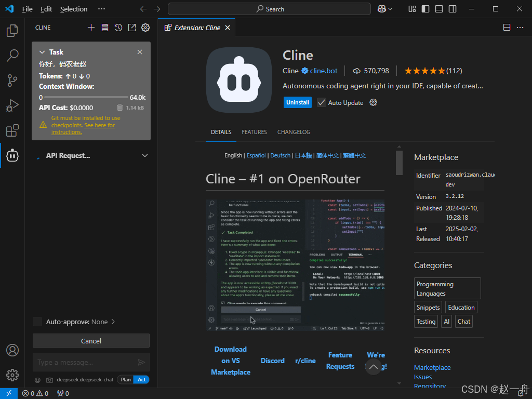The width and height of the screenshot is (532, 399).
Task: Go forward with navigation arrow
Action: coord(157,9)
